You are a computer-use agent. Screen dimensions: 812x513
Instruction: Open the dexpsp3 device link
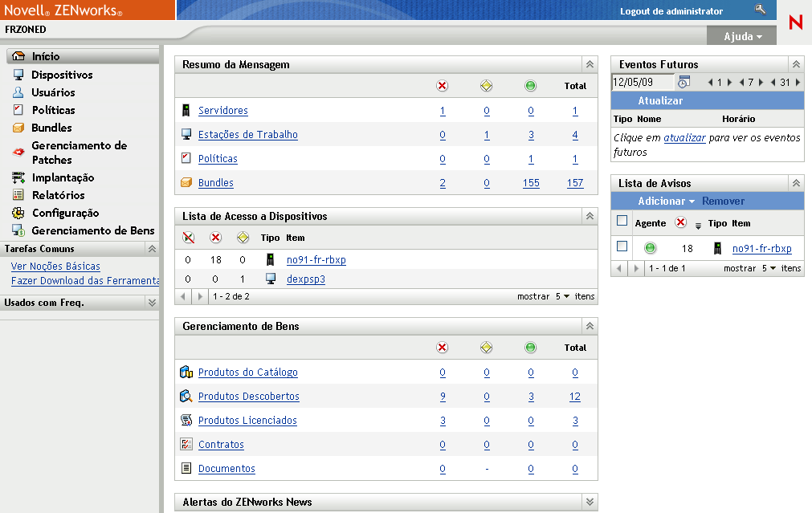305,279
